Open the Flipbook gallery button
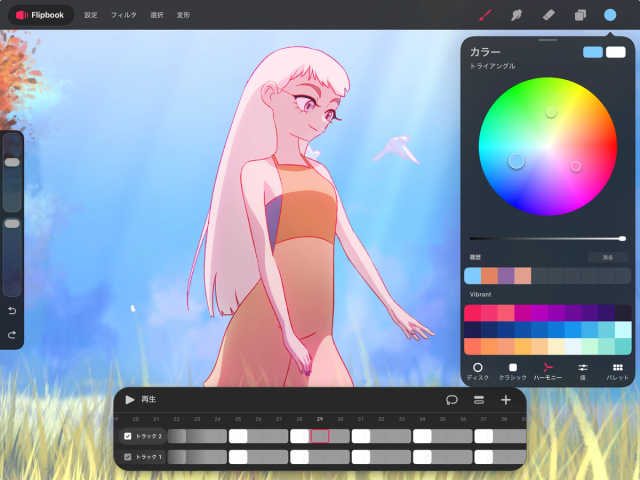The height and width of the screenshot is (480, 640). click(x=41, y=15)
